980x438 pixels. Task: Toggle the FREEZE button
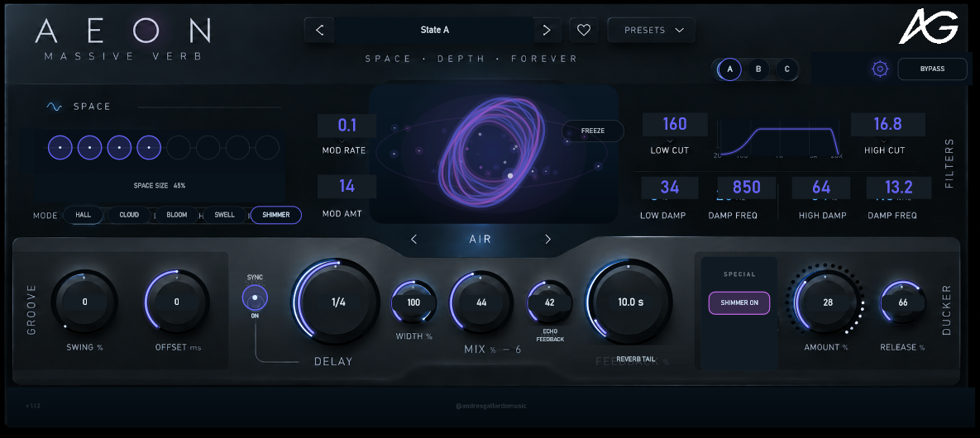(592, 131)
